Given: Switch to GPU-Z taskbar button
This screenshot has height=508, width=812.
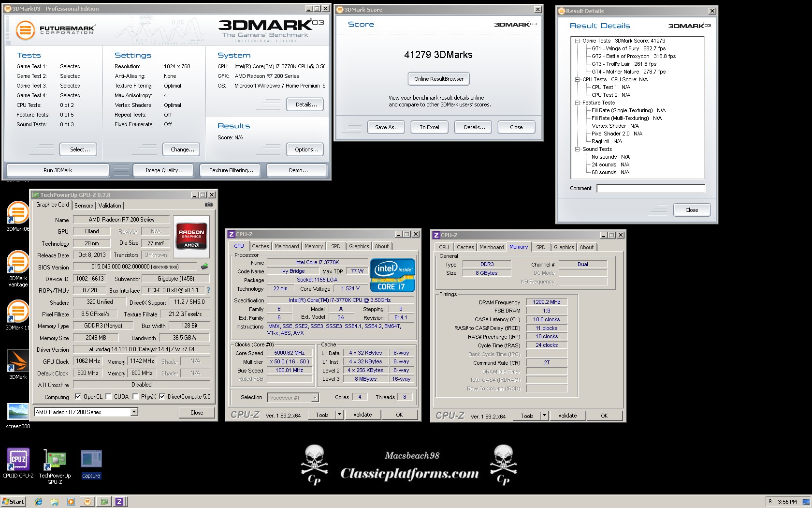Looking at the screenshot, I should [103, 502].
